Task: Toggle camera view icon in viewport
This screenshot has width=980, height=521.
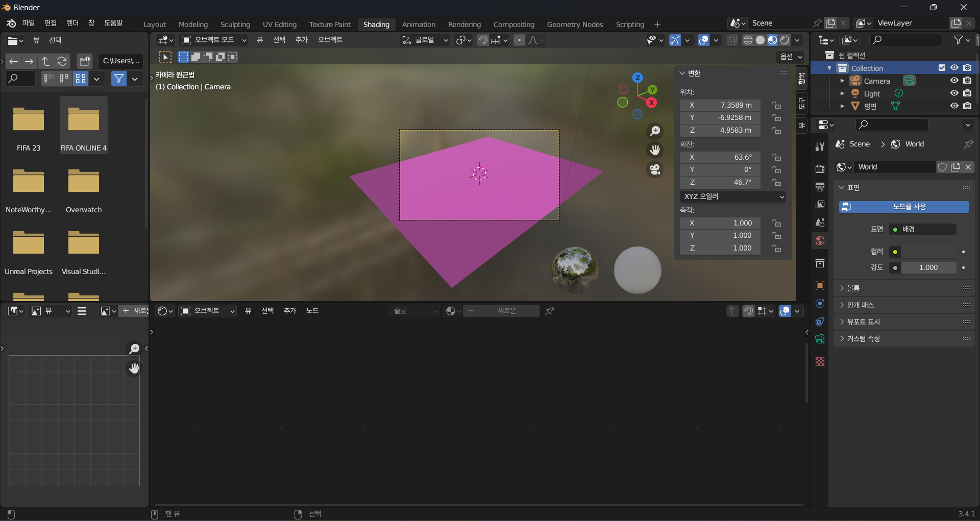Action: click(x=655, y=169)
